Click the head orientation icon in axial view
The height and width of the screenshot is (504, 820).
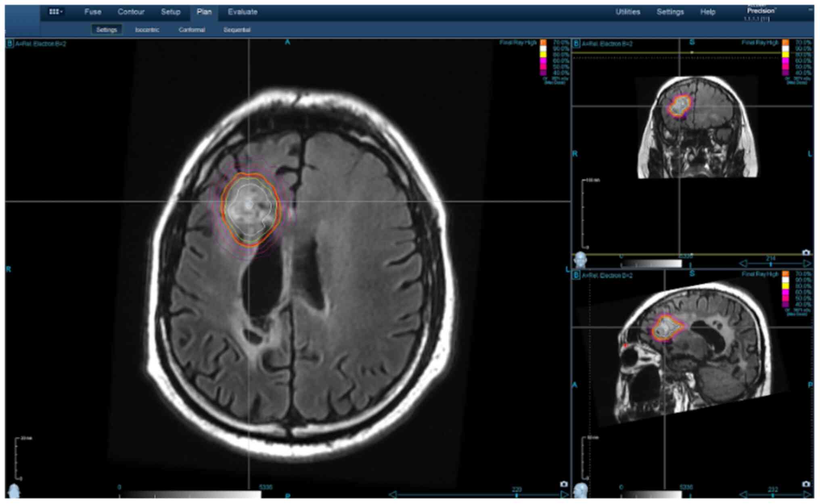(14, 490)
